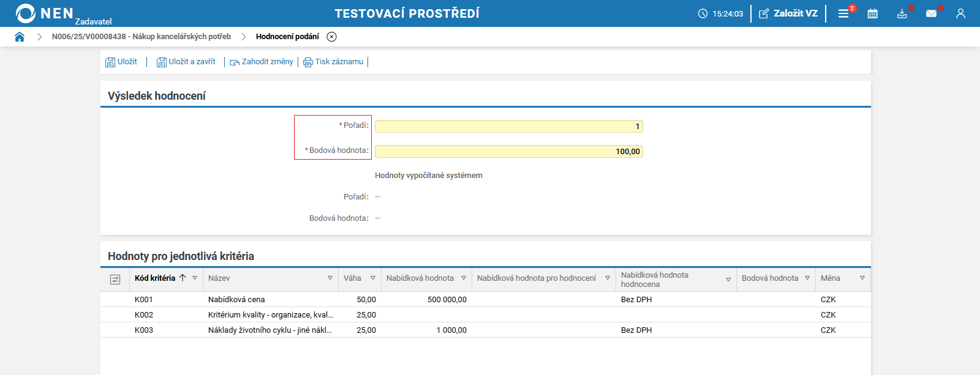The image size is (980, 375).
Task: Discard changes with Zahodit změny
Action: (262, 62)
